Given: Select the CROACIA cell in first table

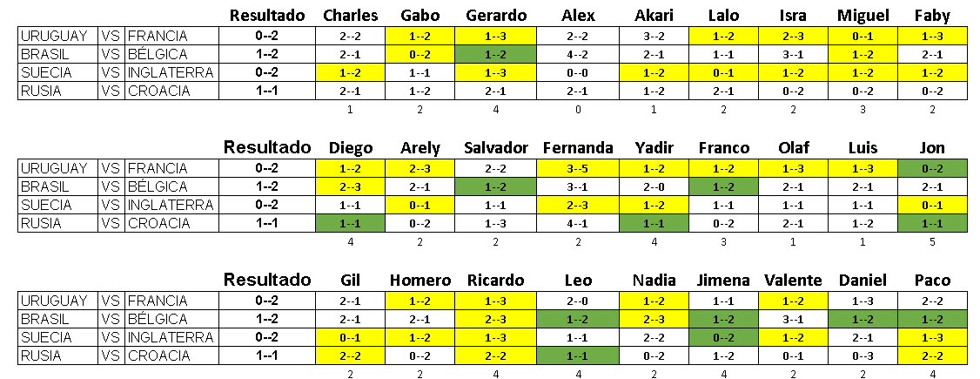Looking at the screenshot, I should tap(171, 91).
